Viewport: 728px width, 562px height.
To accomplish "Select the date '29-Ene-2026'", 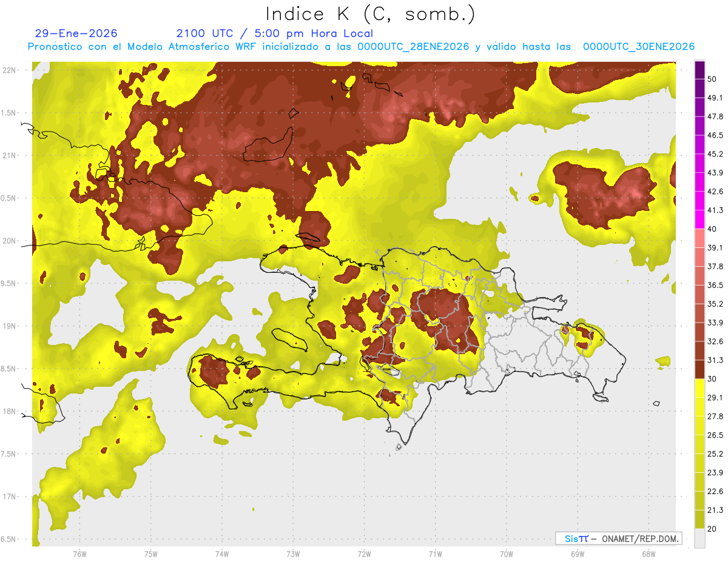I will (x=76, y=33).
